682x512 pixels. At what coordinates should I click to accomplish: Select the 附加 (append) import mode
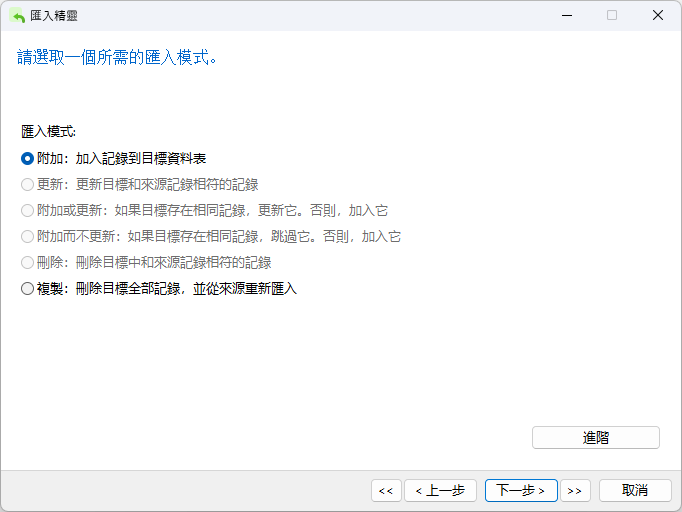[x=27, y=158]
